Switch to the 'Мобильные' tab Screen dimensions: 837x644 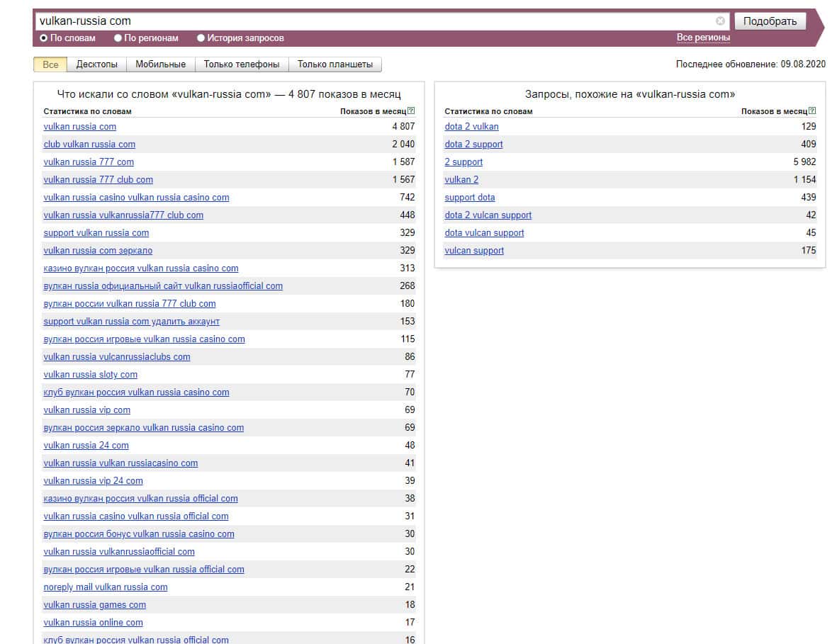coord(160,64)
